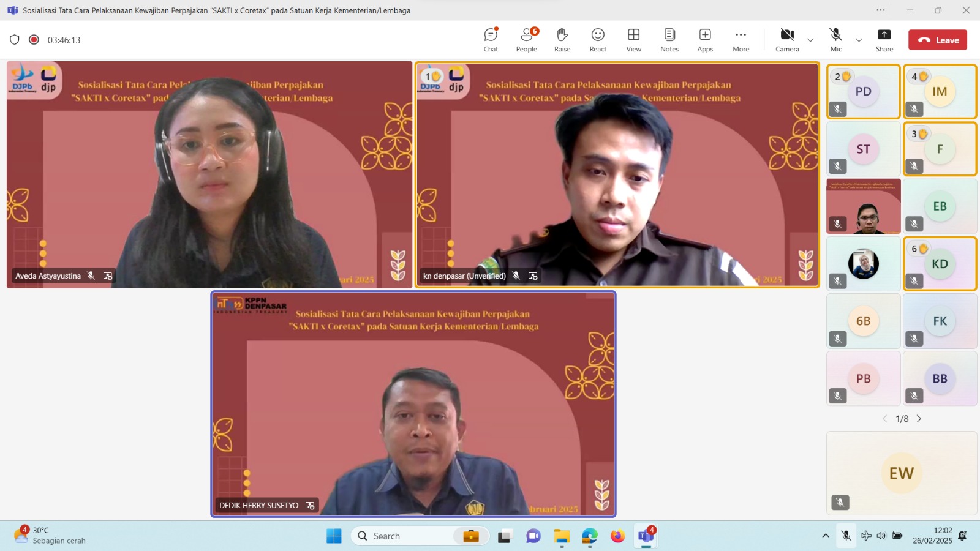Open the More actions menu

(x=741, y=40)
